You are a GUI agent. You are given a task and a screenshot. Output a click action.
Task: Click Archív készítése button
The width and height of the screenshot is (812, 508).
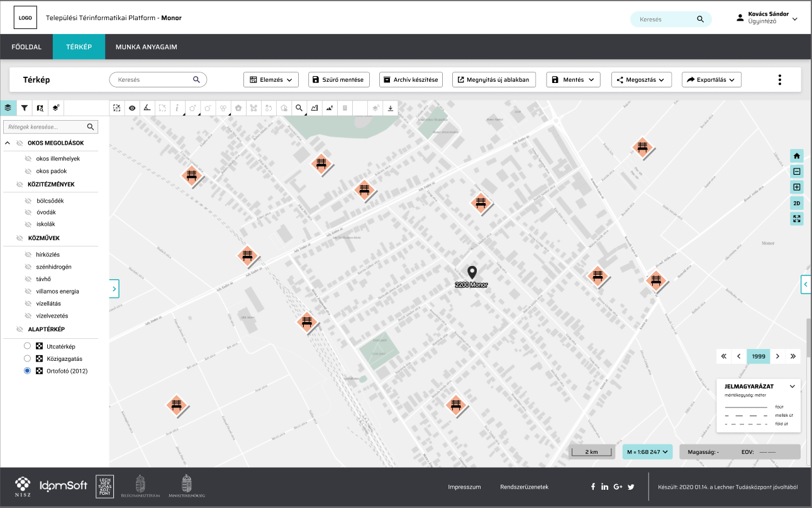412,80
